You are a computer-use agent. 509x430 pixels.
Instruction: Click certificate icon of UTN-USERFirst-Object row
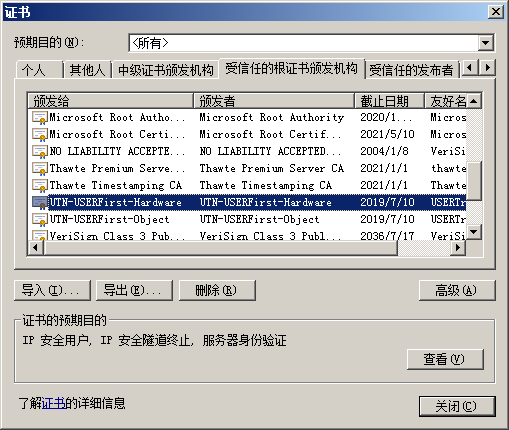point(39,220)
